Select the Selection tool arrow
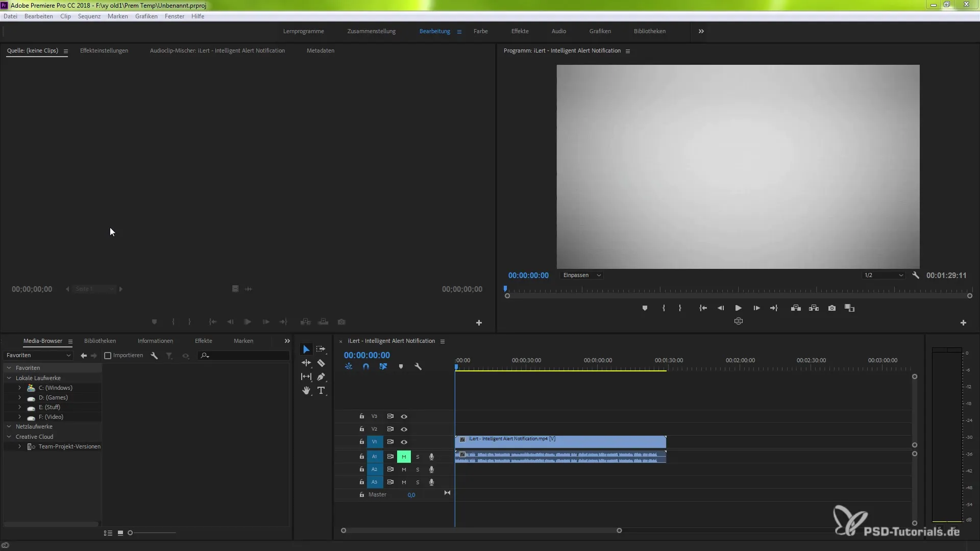The image size is (980, 551). 306,349
